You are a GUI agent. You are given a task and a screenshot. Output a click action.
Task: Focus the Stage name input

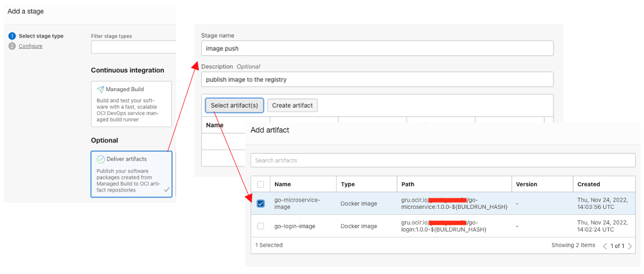tap(377, 48)
